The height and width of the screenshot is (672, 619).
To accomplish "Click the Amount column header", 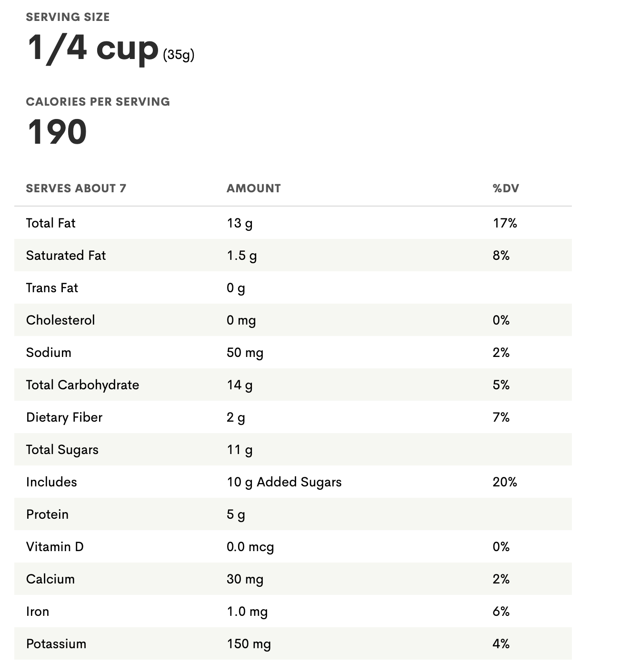I will (254, 188).
